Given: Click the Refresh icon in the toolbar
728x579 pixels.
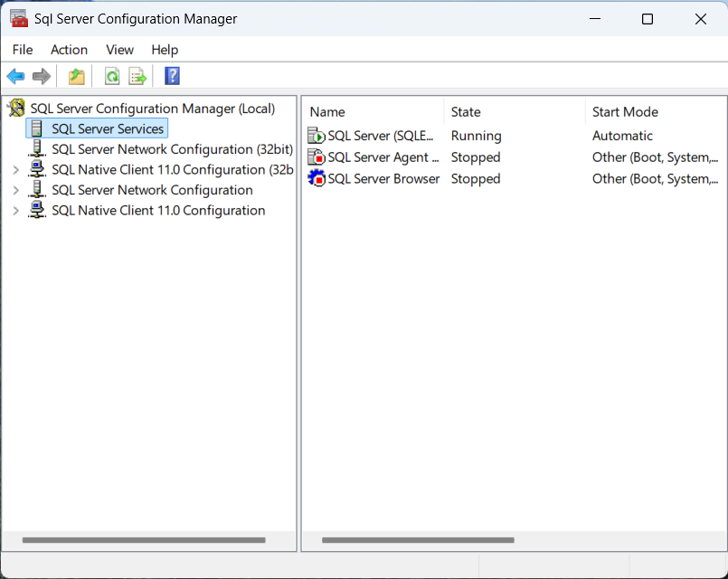Looking at the screenshot, I should (x=110, y=76).
